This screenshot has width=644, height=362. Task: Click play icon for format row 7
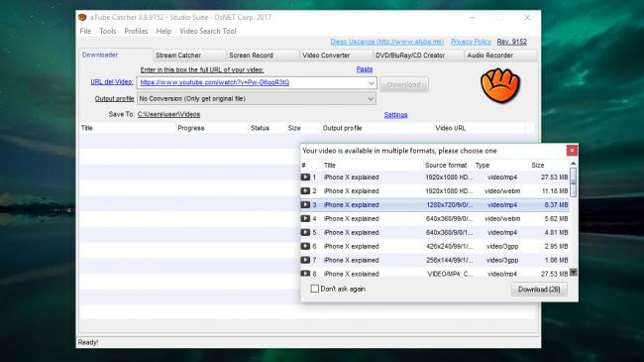[305, 260]
